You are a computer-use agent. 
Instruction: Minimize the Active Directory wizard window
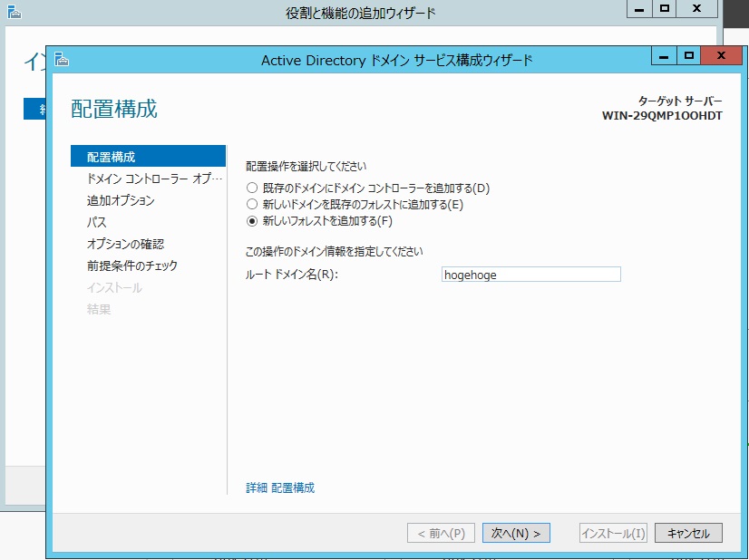(x=664, y=55)
